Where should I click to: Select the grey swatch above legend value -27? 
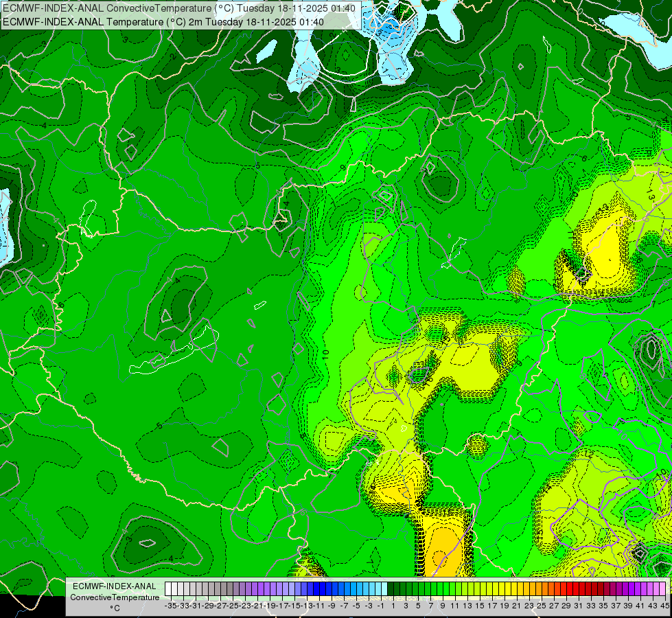tap(218, 589)
